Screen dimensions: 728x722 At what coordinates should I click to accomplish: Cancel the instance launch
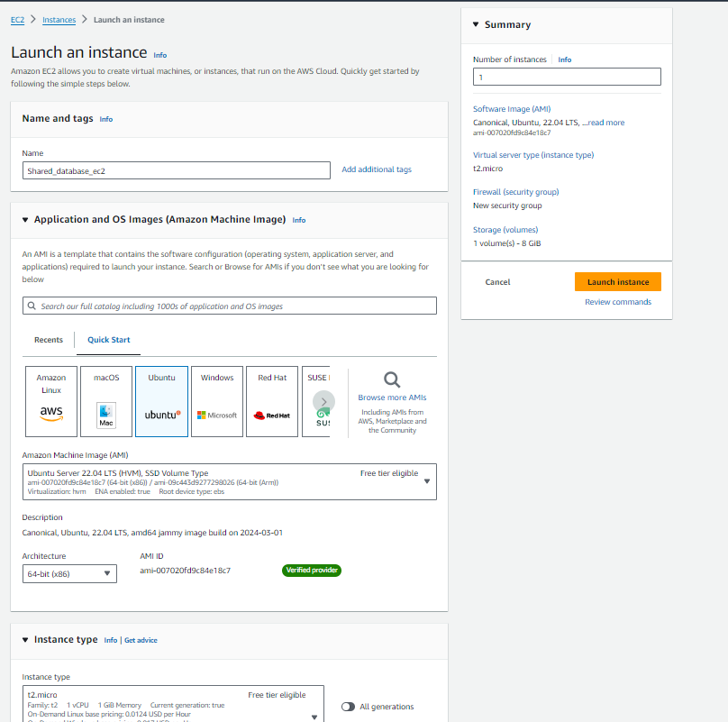tap(497, 282)
